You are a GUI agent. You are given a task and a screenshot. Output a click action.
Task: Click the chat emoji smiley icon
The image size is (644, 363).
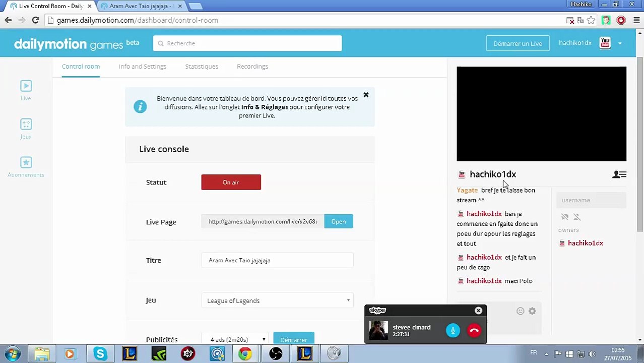point(520,311)
